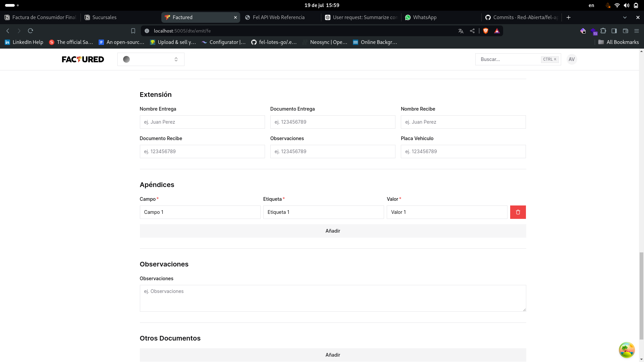Open All Bookmarks folder
The image size is (644, 362).
tap(618, 42)
